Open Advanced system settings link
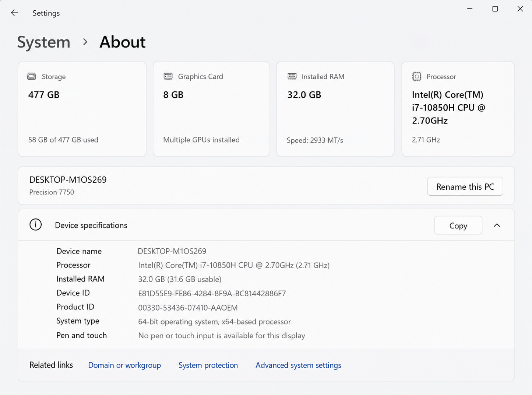This screenshot has height=395, width=532. [x=298, y=365]
